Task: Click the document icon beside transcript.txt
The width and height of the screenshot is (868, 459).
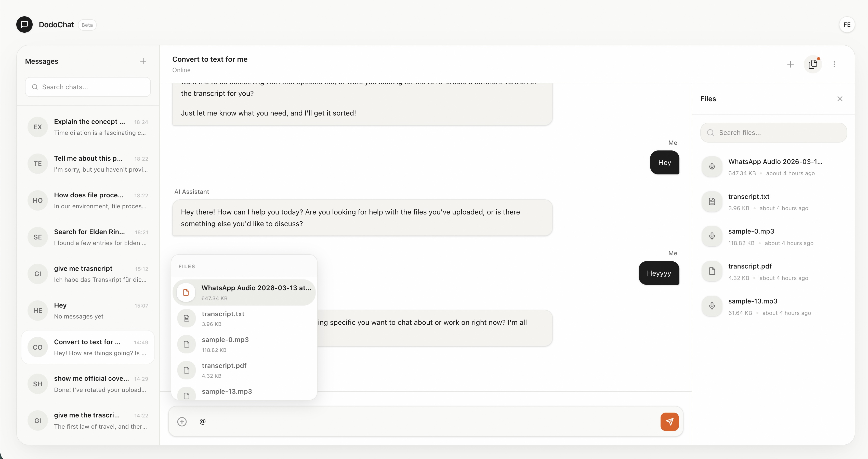Action: coord(712,201)
